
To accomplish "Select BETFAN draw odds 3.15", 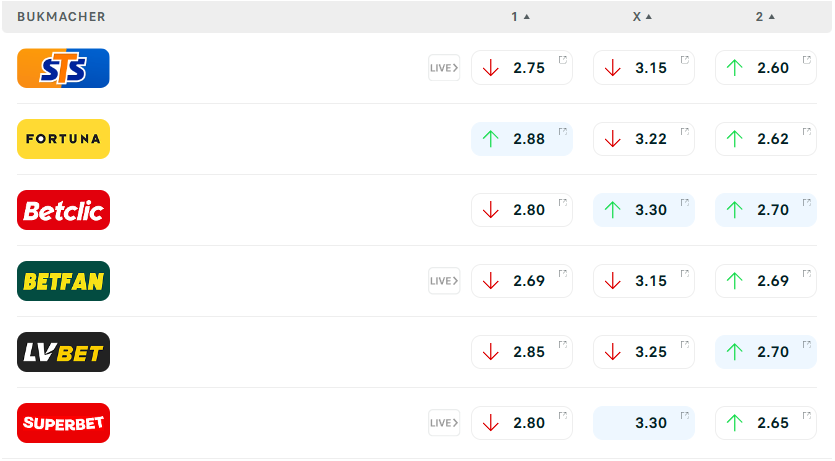I will 643,281.
